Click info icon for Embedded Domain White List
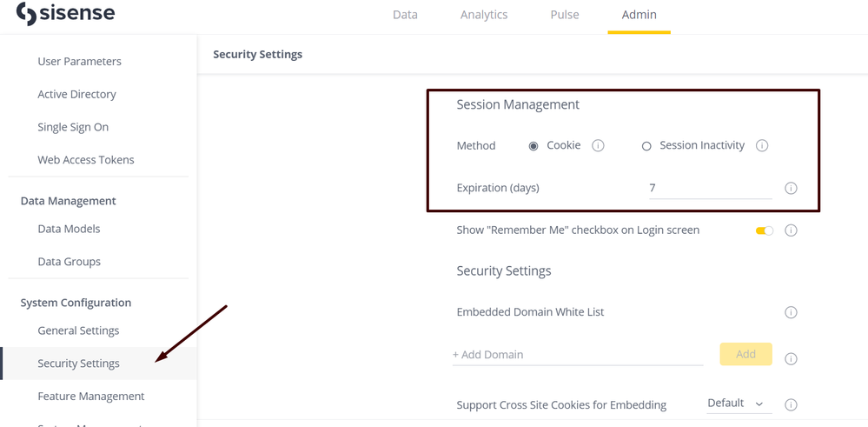This screenshot has height=427, width=868. coord(791,312)
